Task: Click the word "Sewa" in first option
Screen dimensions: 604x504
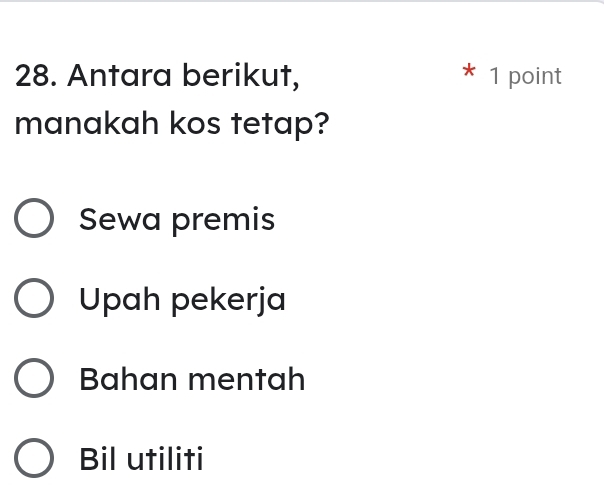Action: click(x=120, y=218)
